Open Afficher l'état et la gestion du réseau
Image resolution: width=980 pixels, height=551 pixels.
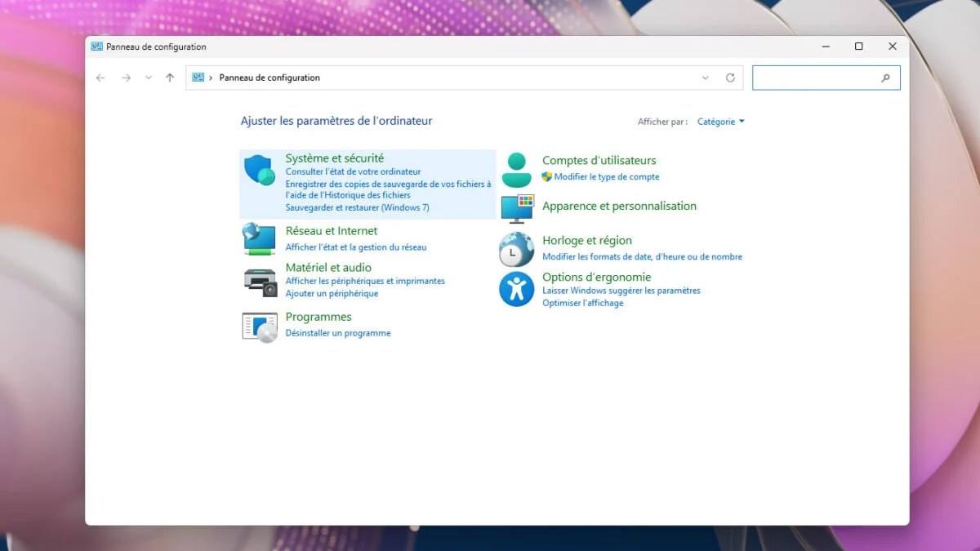point(356,247)
